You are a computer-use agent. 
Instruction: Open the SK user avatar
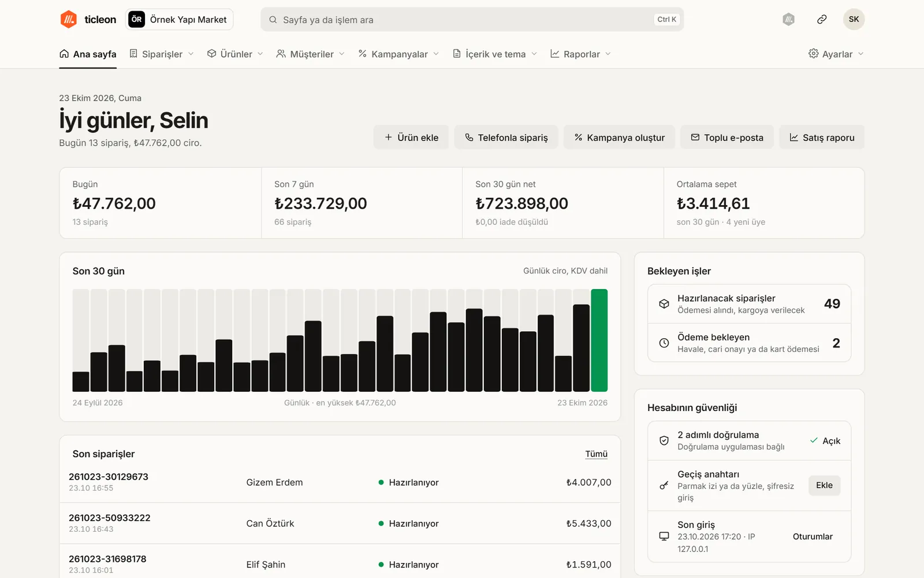click(854, 19)
